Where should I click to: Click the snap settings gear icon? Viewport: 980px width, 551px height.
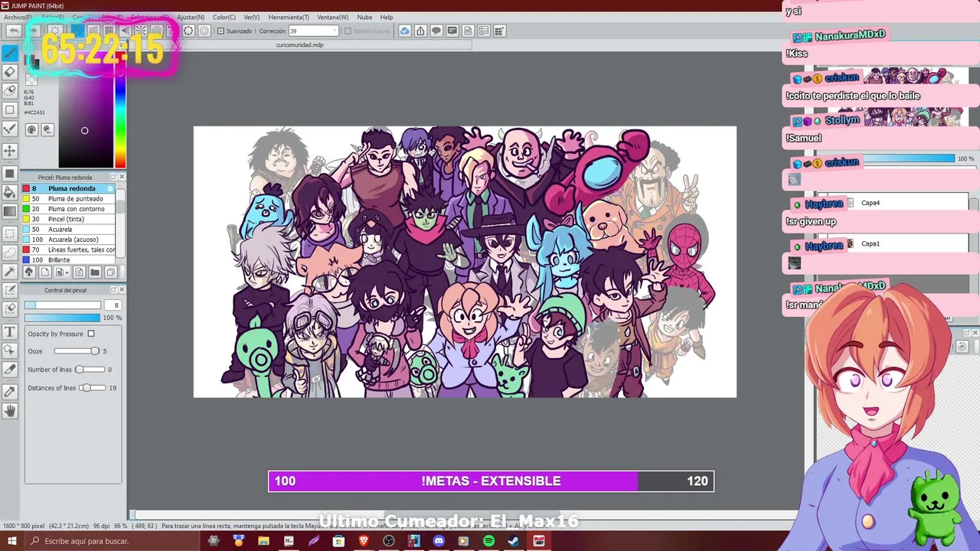[204, 31]
